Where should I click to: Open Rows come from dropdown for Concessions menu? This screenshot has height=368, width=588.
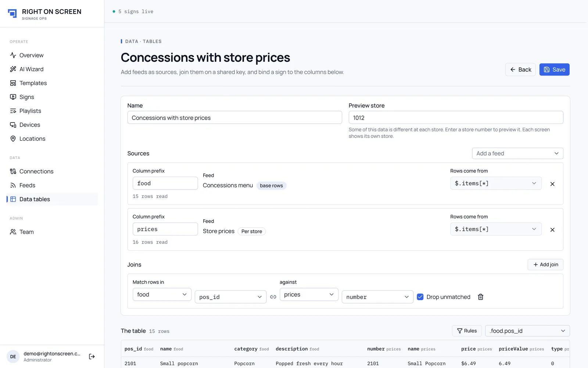(x=496, y=183)
